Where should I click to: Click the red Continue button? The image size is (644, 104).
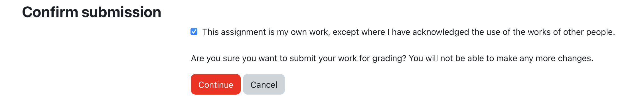pyautogui.click(x=216, y=84)
